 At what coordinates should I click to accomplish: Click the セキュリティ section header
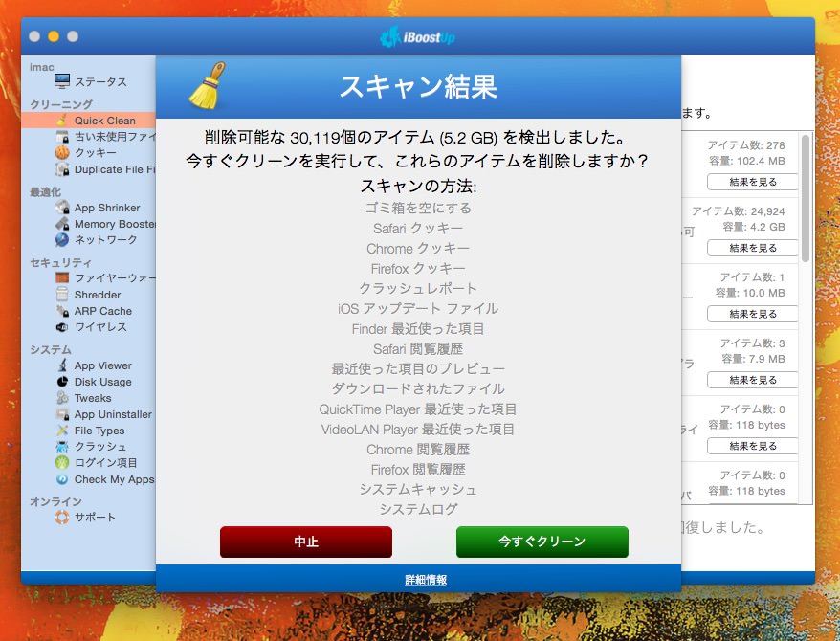[60, 262]
